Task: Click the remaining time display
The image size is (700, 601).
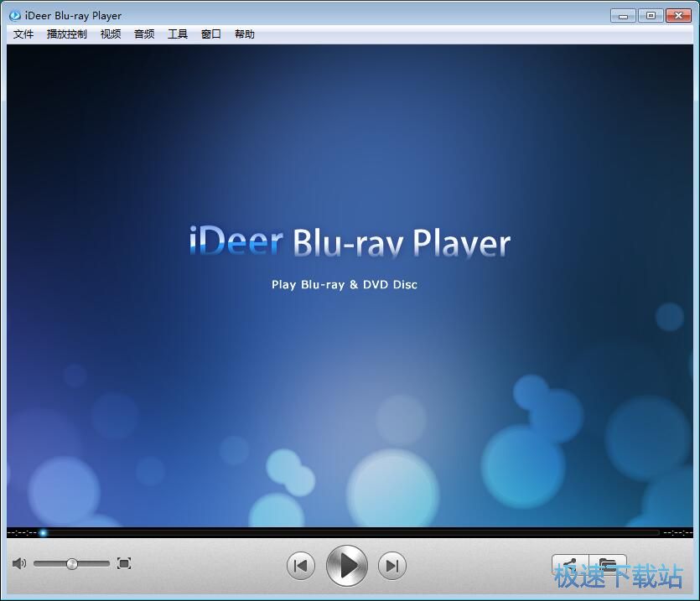Action: coord(677,532)
